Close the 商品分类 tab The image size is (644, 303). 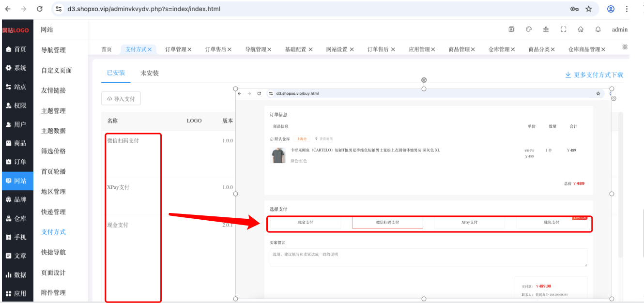[552, 49]
